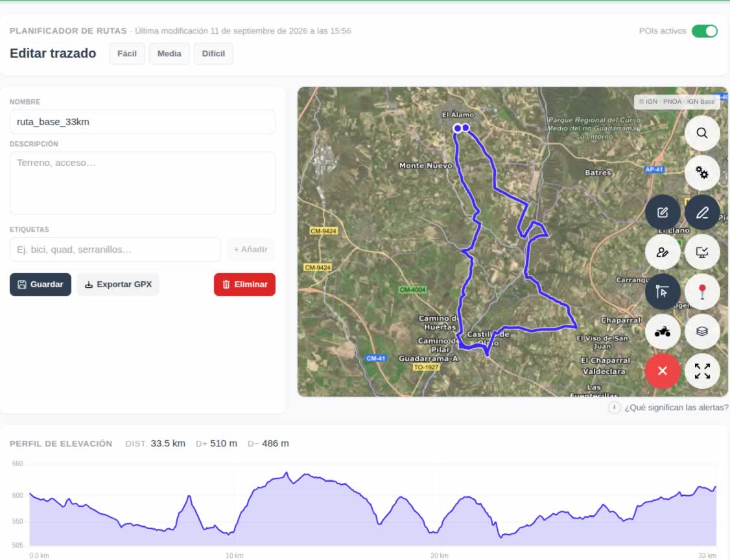Image resolution: width=730 pixels, height=560 pixels.
Task: Click the CM-4004 road badge
Action: click(x=412, y=290)
